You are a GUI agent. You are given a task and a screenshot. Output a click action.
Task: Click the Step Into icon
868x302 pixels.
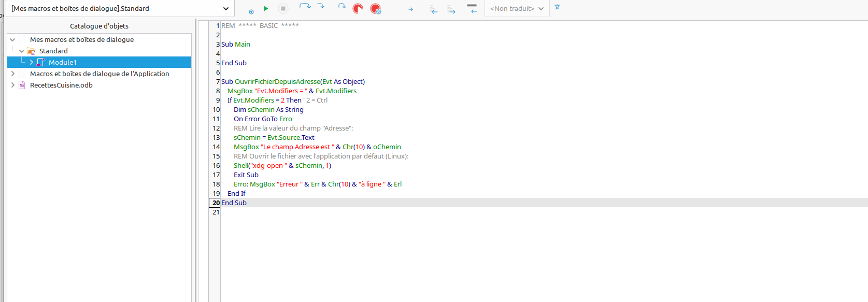(321, 7)
